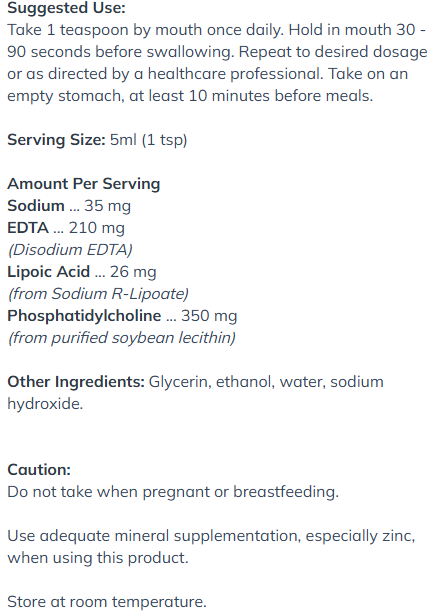The image size is (429, 614).
Task: Select the purified soybean lecithin note
Action: [122, 338]
